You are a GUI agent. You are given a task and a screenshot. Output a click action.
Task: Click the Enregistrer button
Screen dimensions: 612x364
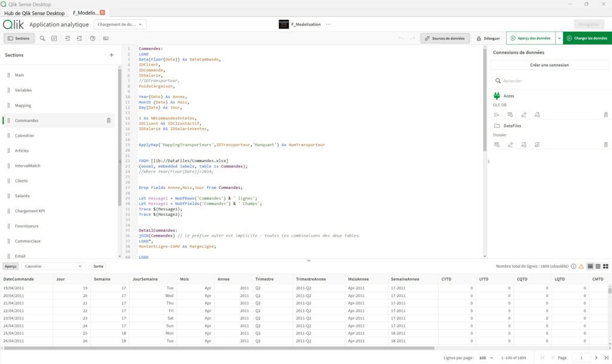[589, 24]
